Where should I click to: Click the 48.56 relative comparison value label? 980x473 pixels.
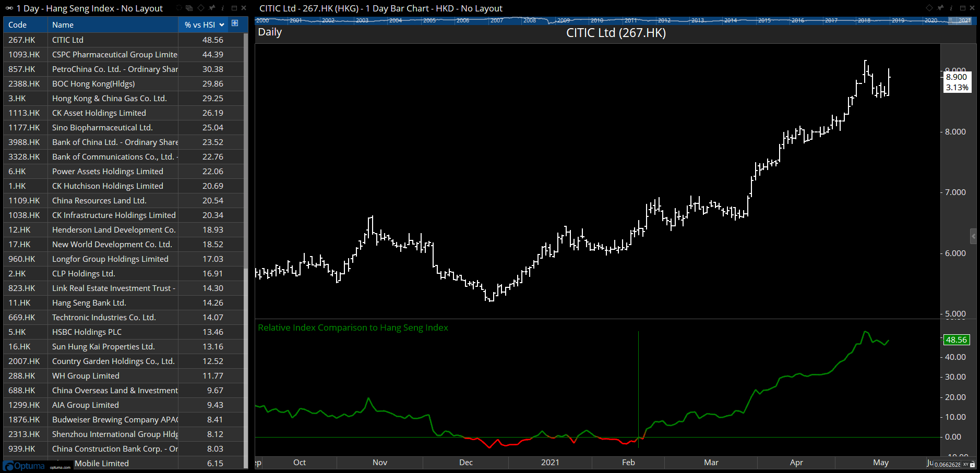pos(957,339)
